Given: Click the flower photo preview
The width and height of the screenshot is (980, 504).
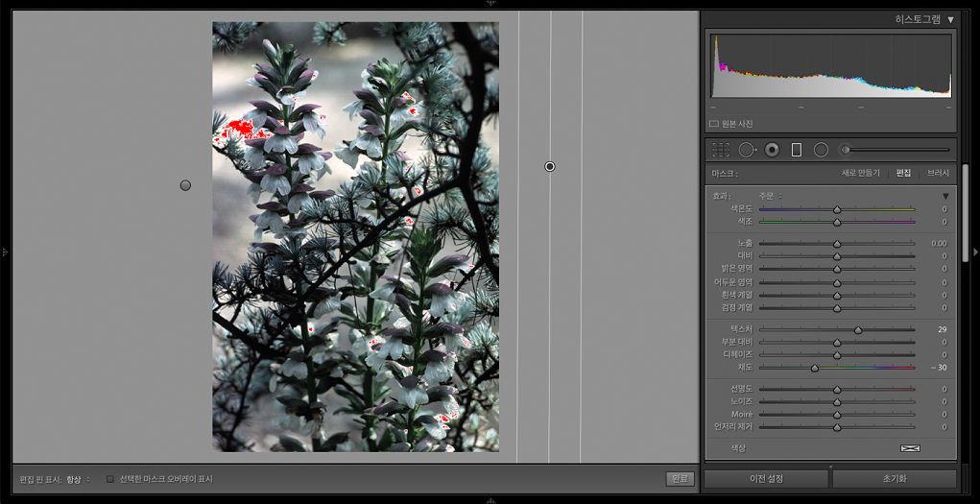Looking at the screenshot, I should pos(356,236).
